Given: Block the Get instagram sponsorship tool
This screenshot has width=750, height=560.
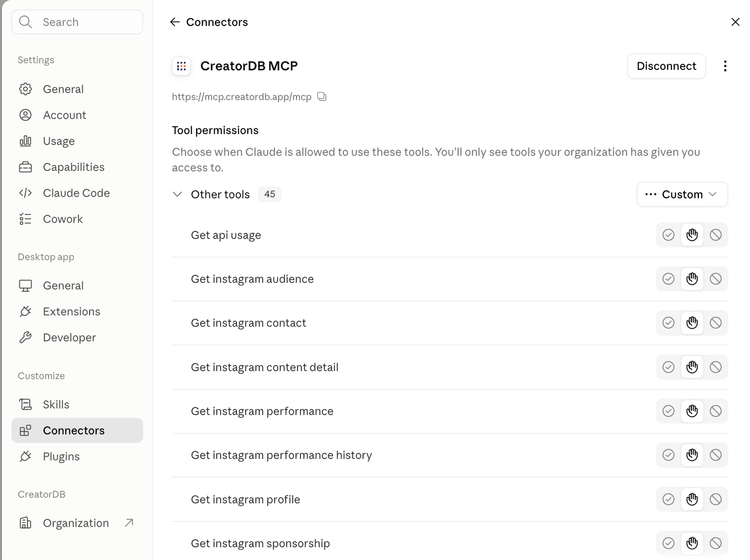Looking at the screenshot, I should pos(716,543).
